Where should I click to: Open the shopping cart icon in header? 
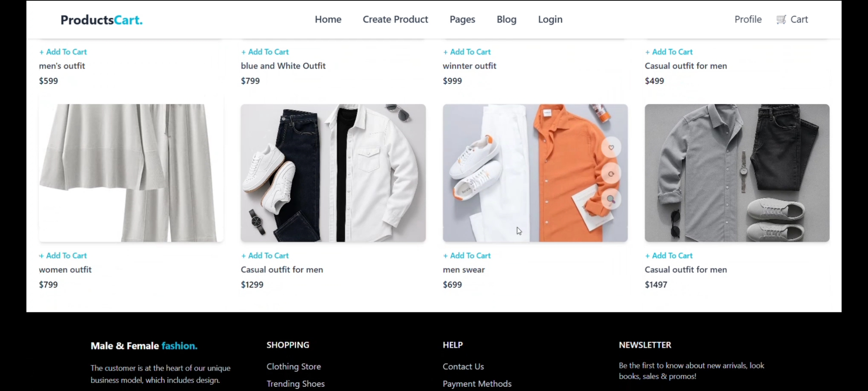tap(781, 20)
